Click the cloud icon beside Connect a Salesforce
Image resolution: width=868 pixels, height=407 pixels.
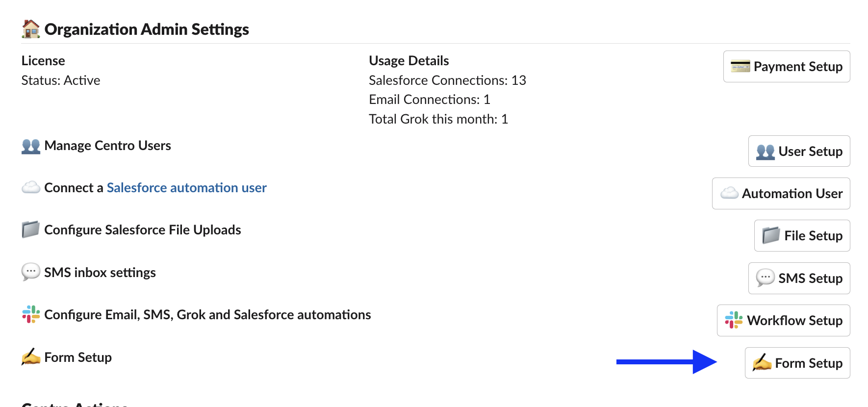[31, 187]
